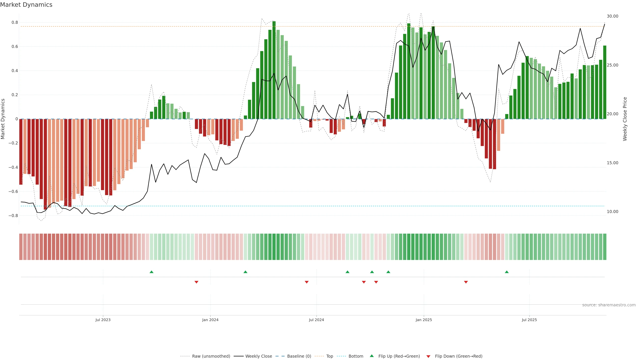Click the Weekly Close Price axis title
Screen dimensions: 644x362
click(625, 119)
